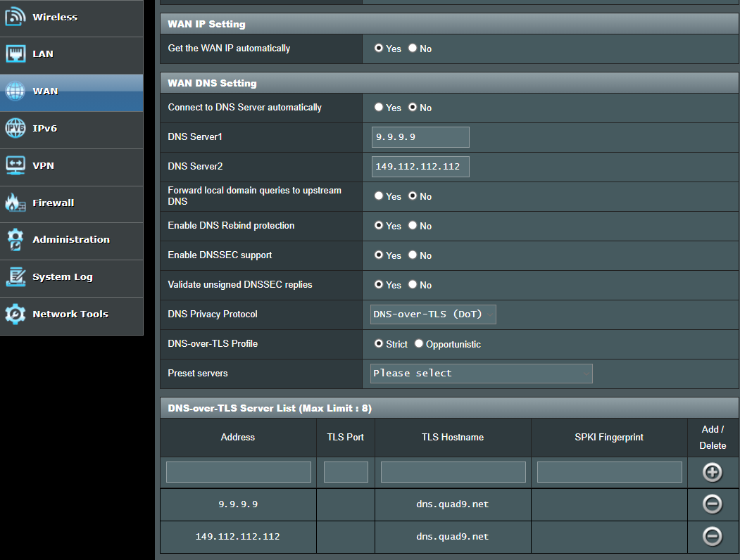
Task: Choose Opportunistic DNS-over-TLS profile
Action: click(x=419, y=344)
